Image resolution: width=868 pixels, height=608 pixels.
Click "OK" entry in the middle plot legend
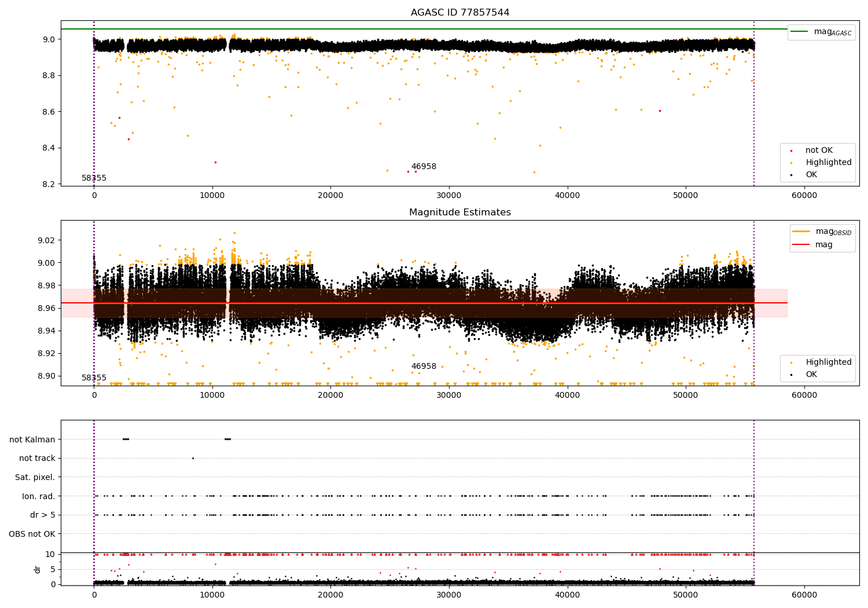click(x=811, y=375)
